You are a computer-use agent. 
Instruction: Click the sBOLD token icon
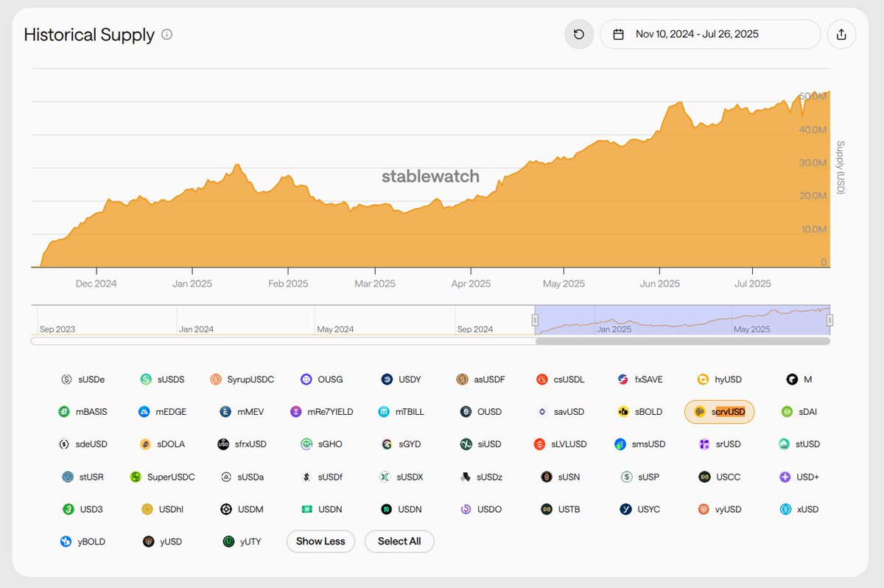tap(623, 412)
